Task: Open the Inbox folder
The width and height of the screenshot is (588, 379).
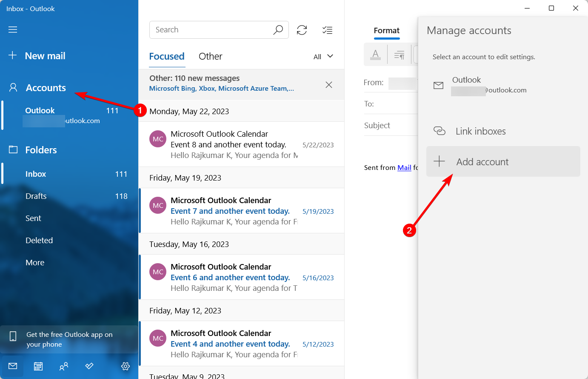Action: coord(69,174)
